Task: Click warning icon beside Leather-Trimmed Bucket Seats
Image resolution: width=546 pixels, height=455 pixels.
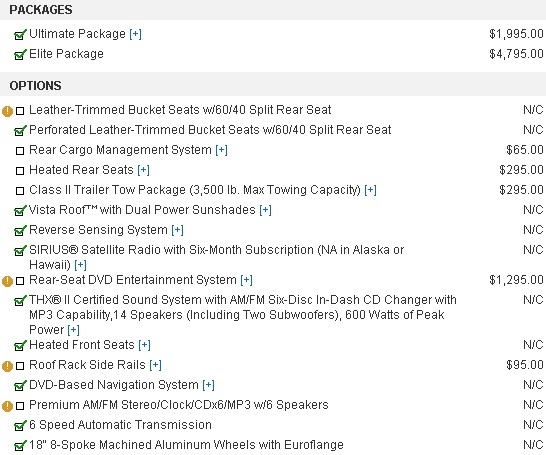Action: (x=7, y=111)
